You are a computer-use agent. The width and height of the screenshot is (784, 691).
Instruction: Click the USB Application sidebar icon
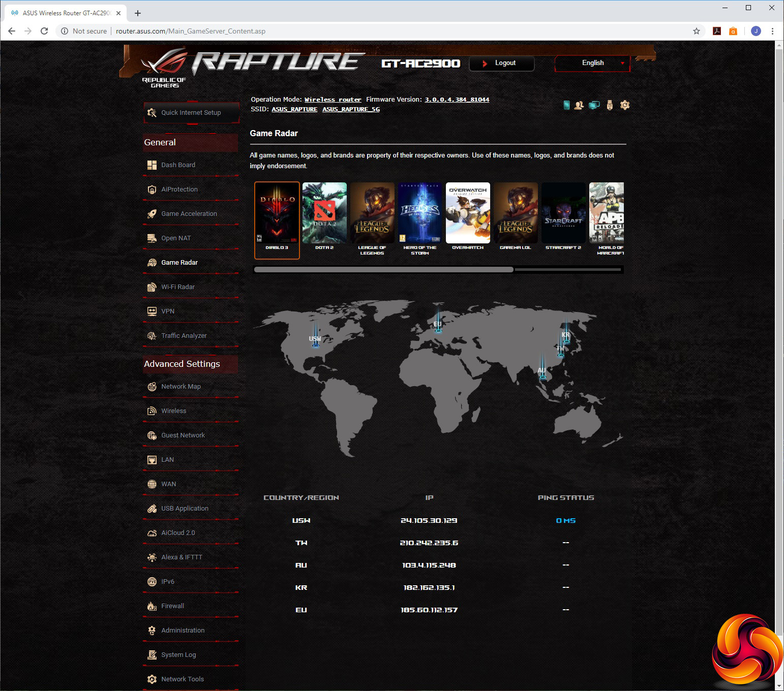[152, 509]
